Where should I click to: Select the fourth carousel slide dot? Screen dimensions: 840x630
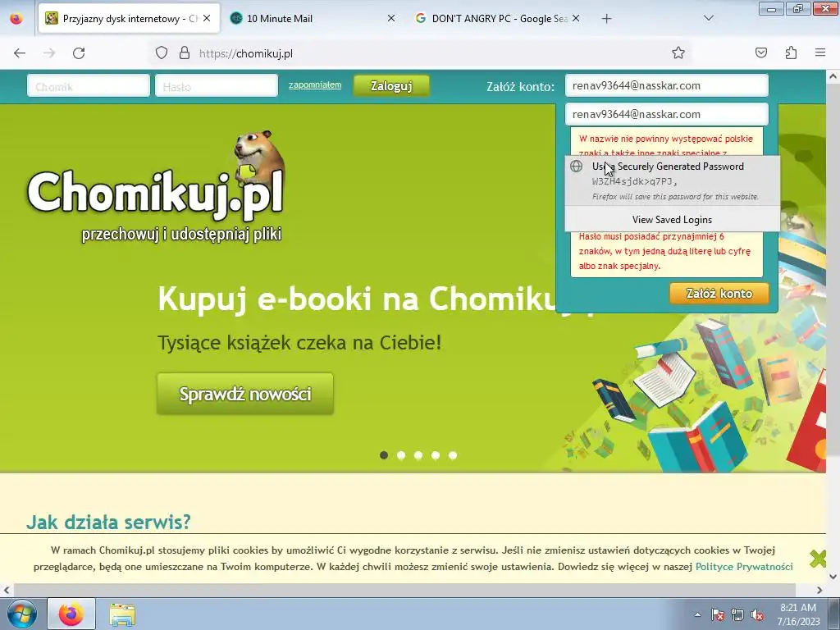(x=436, y=455)
